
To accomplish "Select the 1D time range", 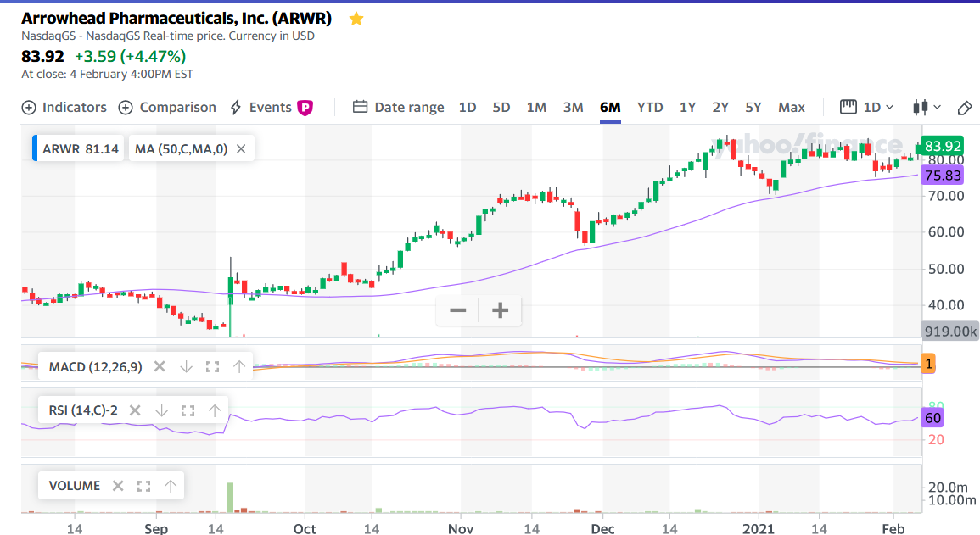I will 468,108.
